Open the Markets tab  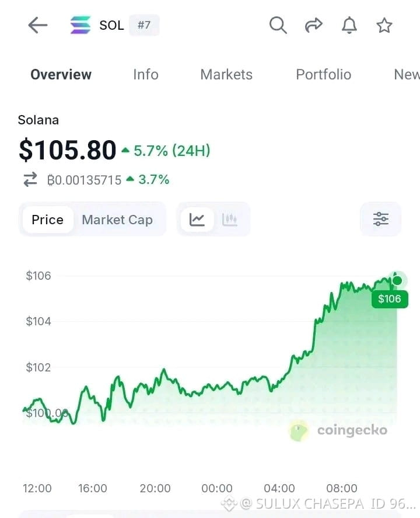[x=226, y=74]
